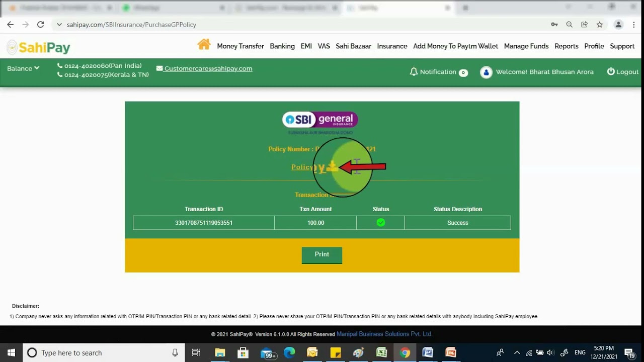Open the Money Transfer menu
The width and height of the screenshot is (644, 362).
(240, 46)
